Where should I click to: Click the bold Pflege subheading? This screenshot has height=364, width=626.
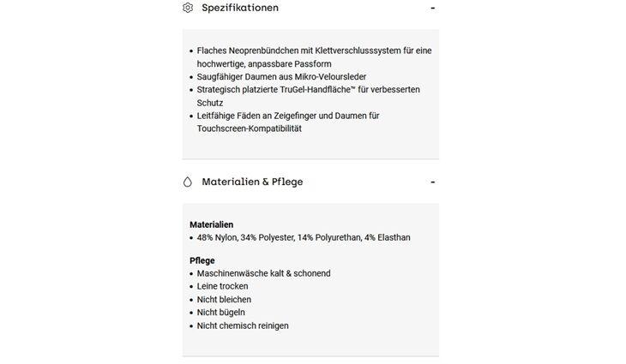coord(202,260)
